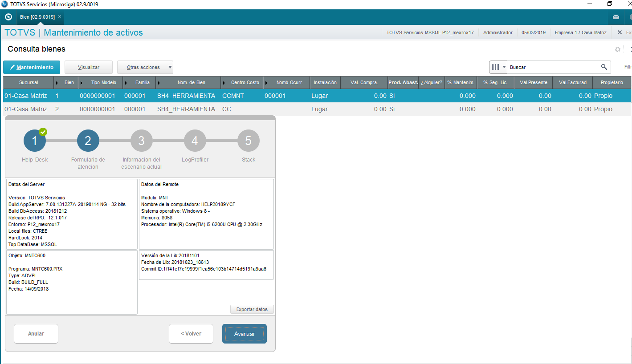Click the TOTVS home circle icon
Viewport: 632px width, 364px height.
(x=8, y=17)
